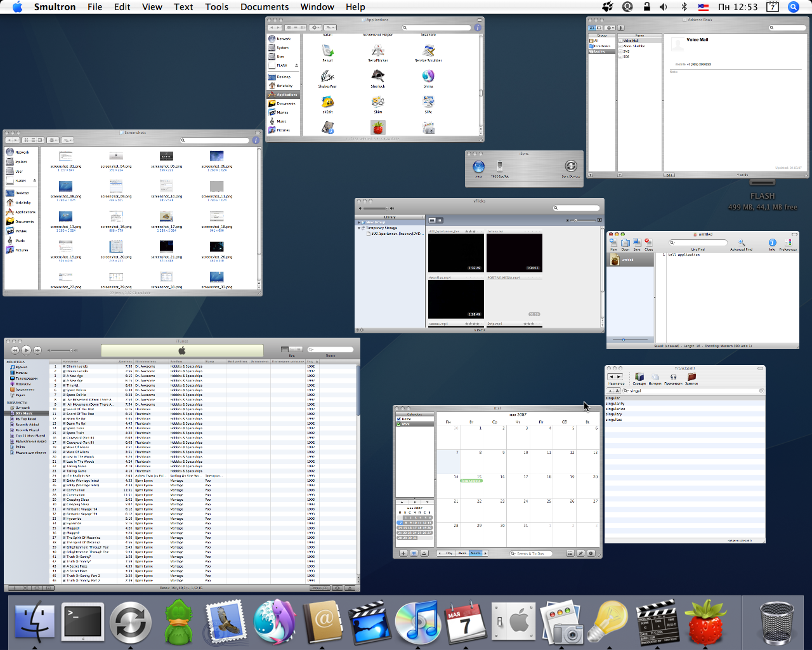Open Mail stamp icon in the Dock

coord(225,622)
